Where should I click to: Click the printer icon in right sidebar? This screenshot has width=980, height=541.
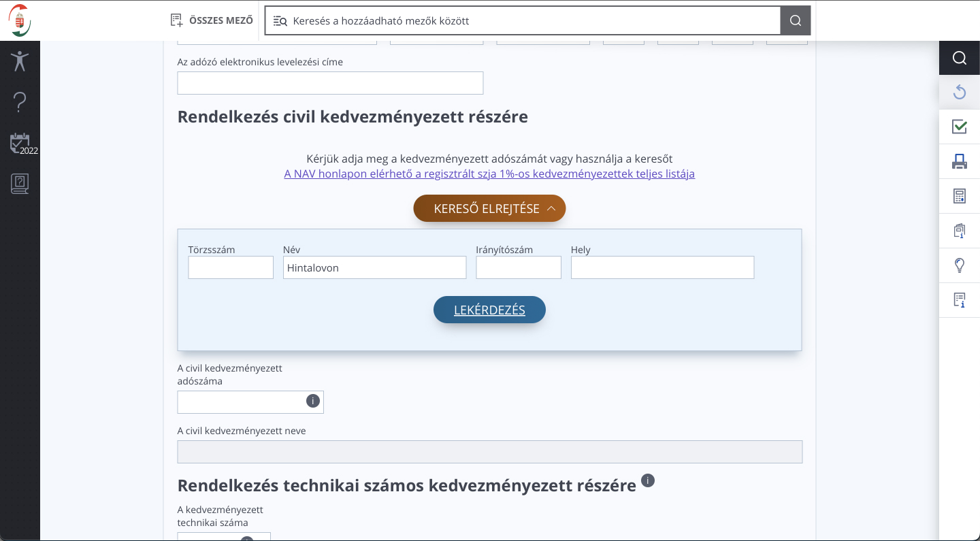tap(959, 161)
